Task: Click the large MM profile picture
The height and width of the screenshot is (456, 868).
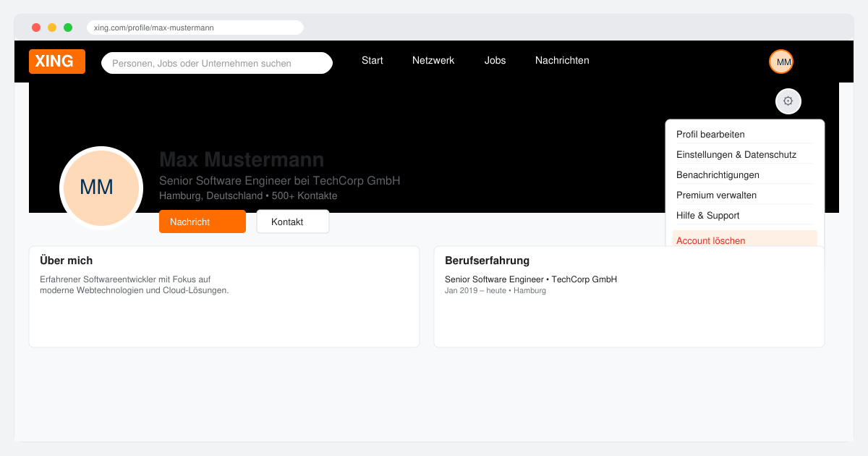Action: 101,188
